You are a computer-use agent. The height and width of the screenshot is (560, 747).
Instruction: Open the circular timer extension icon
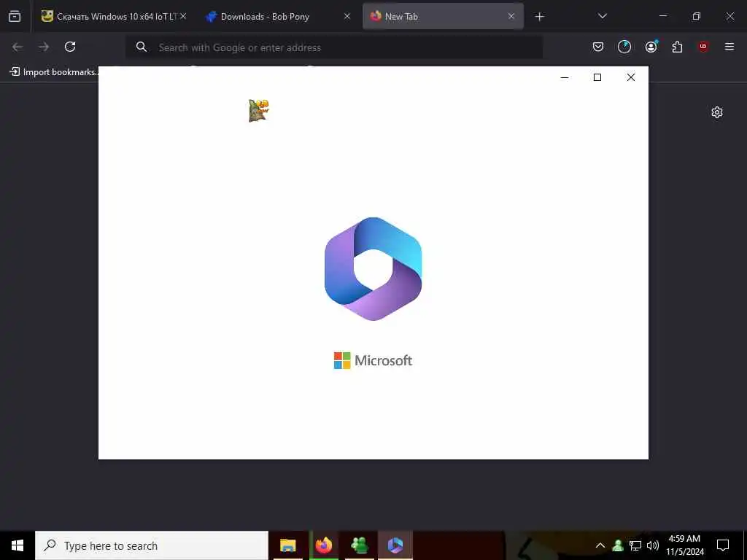point(624,47)
